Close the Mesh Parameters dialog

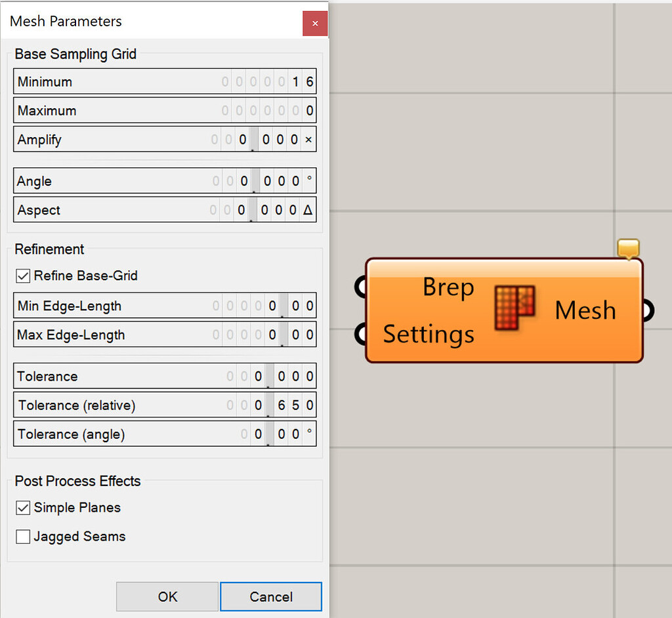pyautogui.click(x=314, y=23)
